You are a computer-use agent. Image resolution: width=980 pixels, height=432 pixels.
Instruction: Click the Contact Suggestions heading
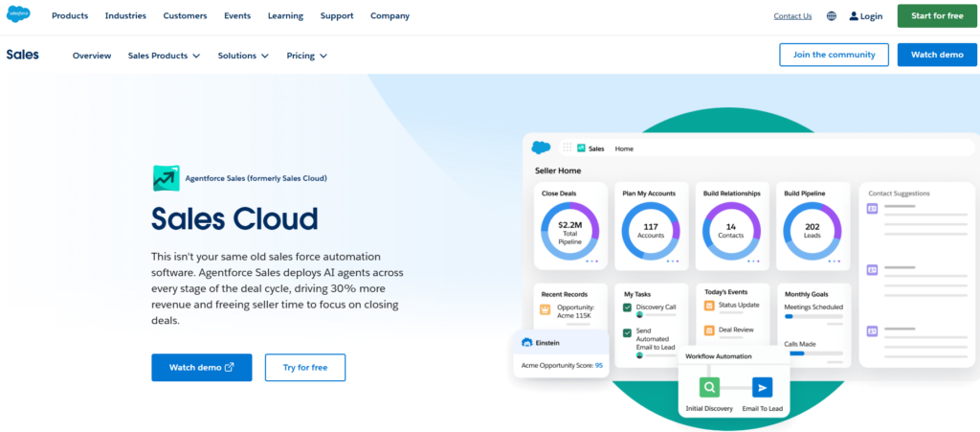898,193
